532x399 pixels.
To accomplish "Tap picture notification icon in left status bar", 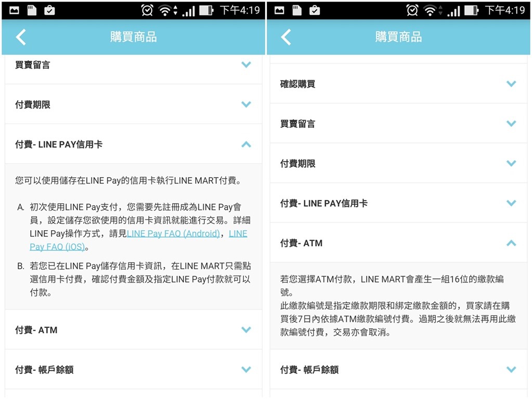I will click(14, 10).
